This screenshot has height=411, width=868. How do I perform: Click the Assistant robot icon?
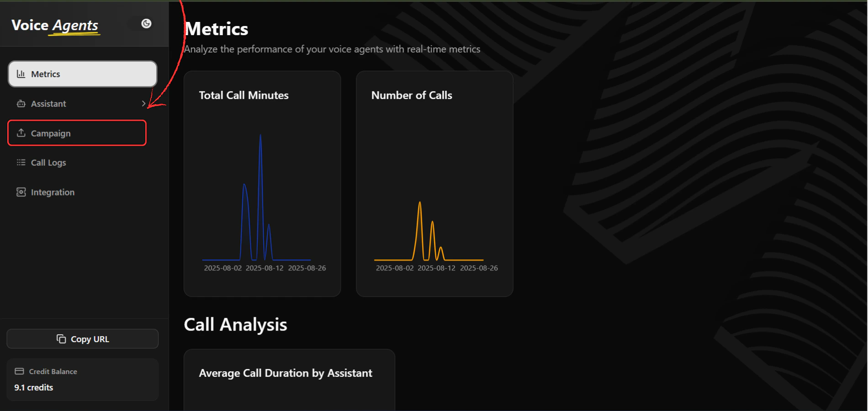pyautogui.click(x=21, y=104)
